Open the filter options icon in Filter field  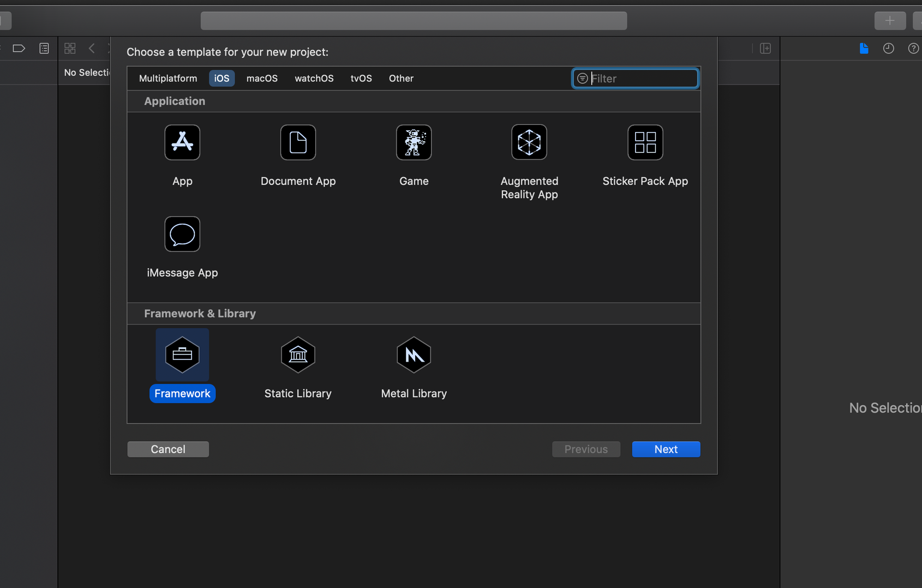click(x=582, y=79)
